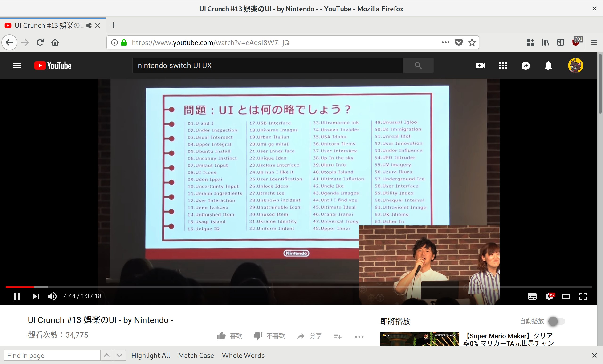
Task: Open more actions below the video
Action: pyautogui.click(x=359, y=337)
